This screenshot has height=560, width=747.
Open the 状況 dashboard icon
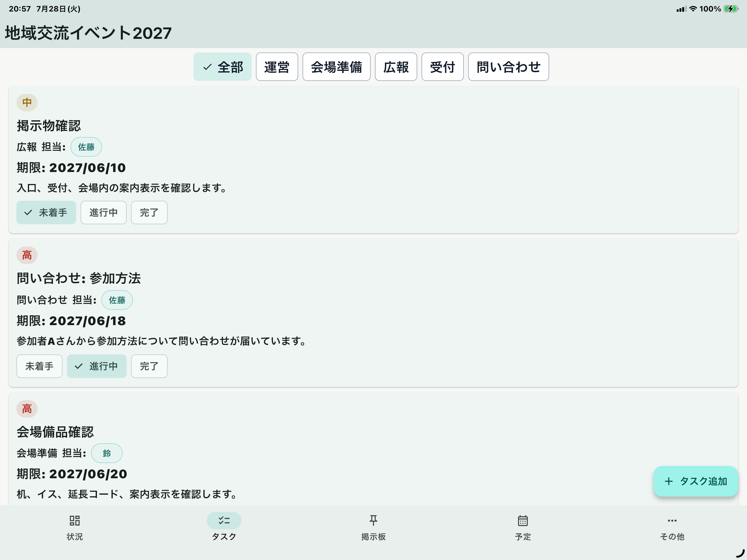coord(75,520)
